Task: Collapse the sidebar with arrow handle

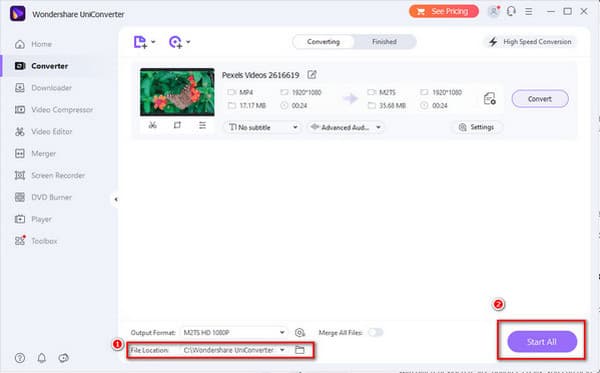Action: point(116,199)
